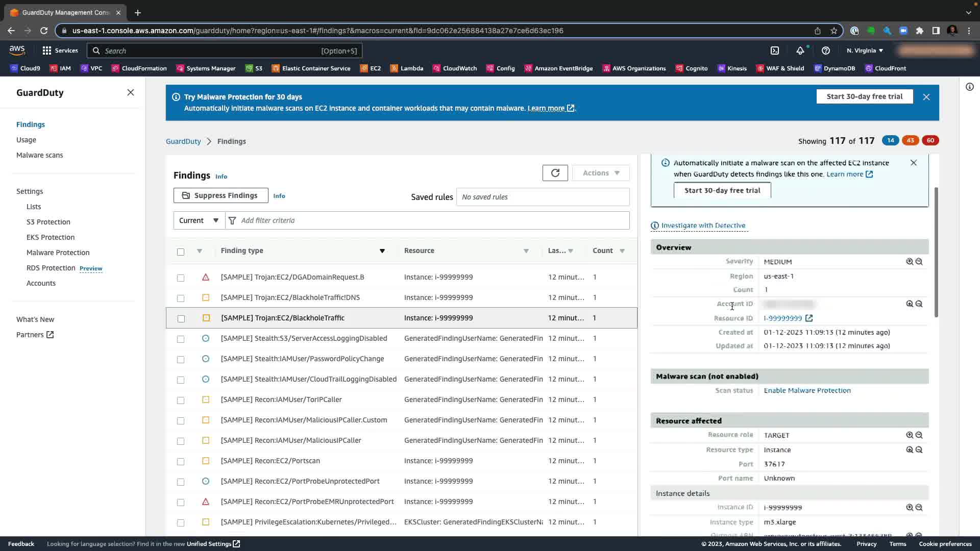Open the Current findings filter dropdown

pyautogui.click(x=199, y=220)
